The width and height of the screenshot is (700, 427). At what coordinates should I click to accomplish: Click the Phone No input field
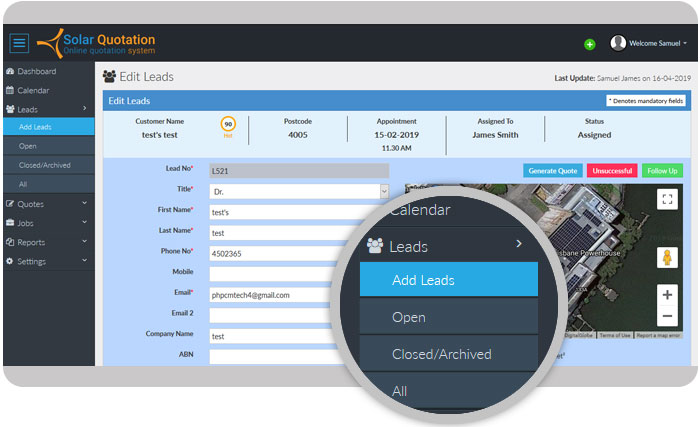[x=274, y=253]
